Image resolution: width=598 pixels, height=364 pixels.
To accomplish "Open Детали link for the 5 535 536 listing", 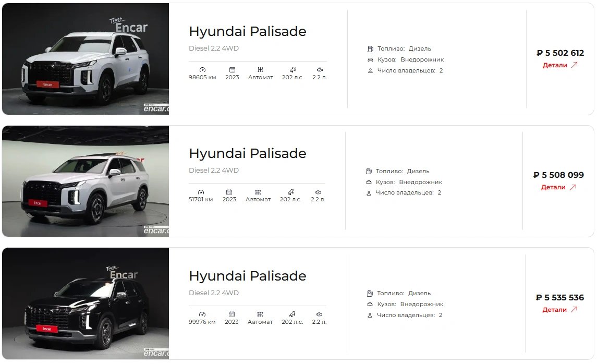I will [559, 310].
